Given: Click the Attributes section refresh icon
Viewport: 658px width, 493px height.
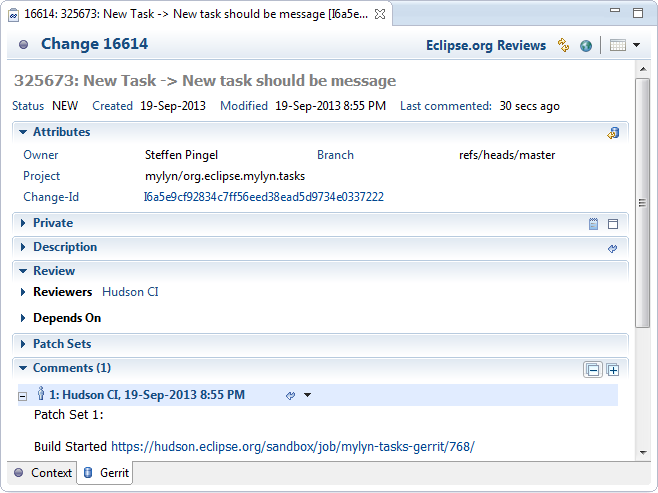Looking at the screenshot, I should click(613, 133).
